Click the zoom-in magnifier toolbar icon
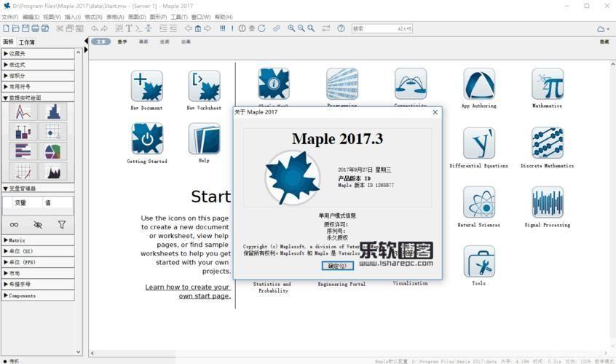616x364 pixels. point(291,28)
